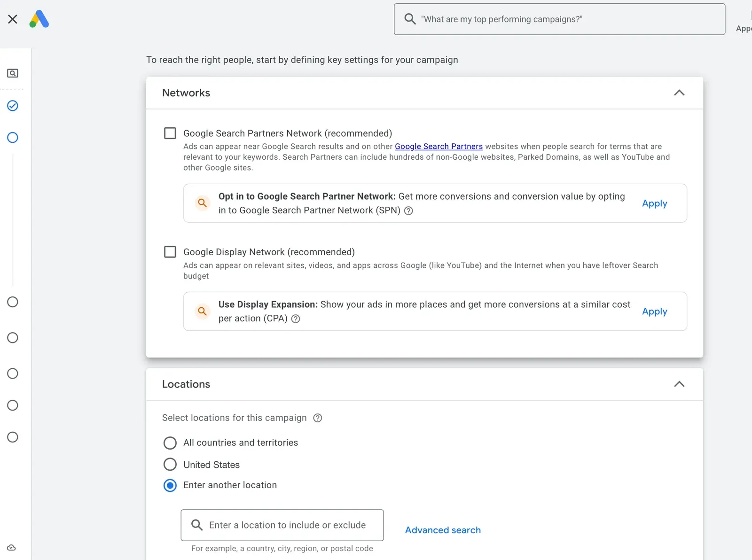Click the magnifier icon in Display Expansion recommendation
Image resolution: width=752 pixels, height=560 pixels.
(203, 311)
